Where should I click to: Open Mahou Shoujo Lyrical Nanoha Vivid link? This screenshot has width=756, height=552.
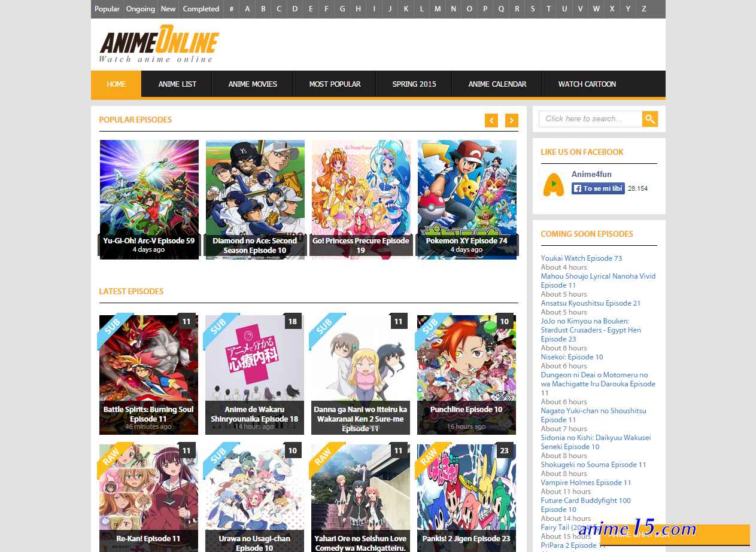[x=598, y=280]
